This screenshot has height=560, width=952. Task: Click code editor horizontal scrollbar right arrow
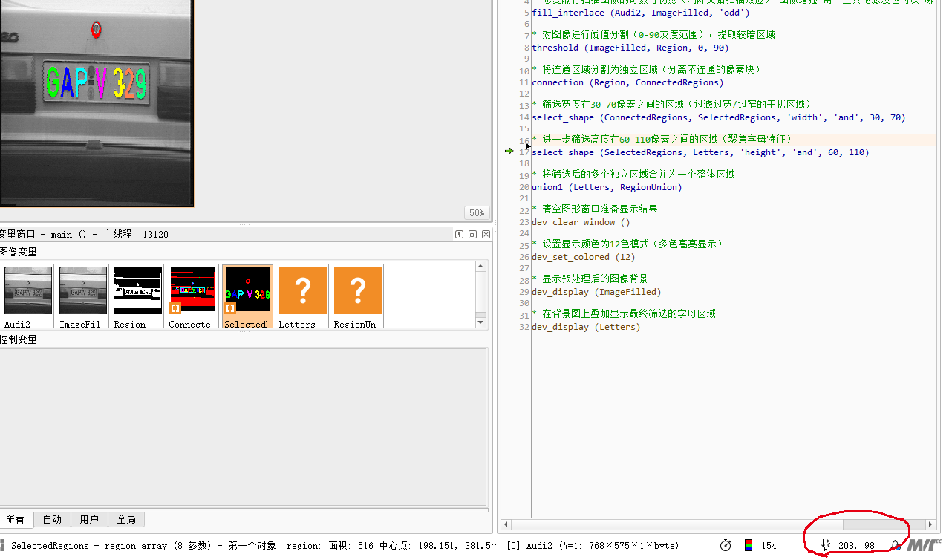click(x=929, y=524)
